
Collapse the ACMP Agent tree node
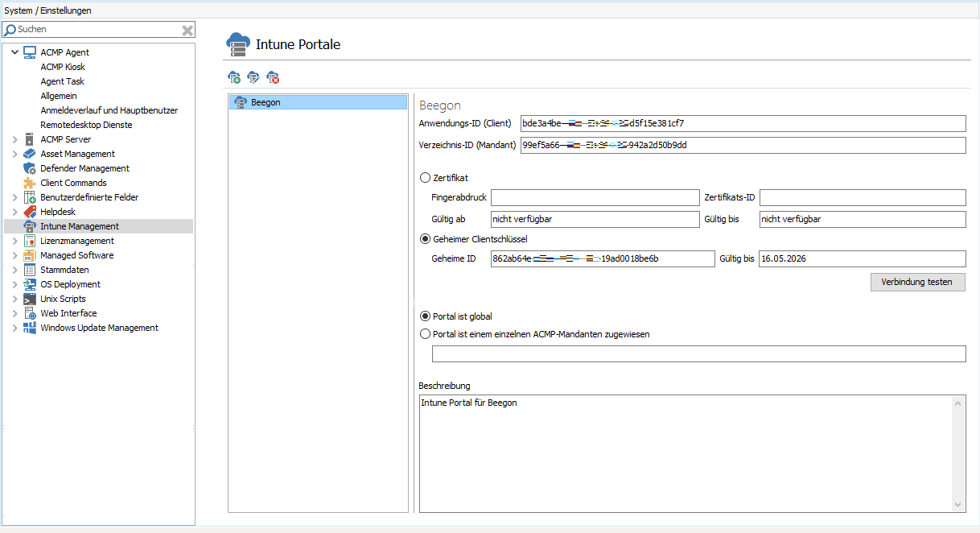14,52
